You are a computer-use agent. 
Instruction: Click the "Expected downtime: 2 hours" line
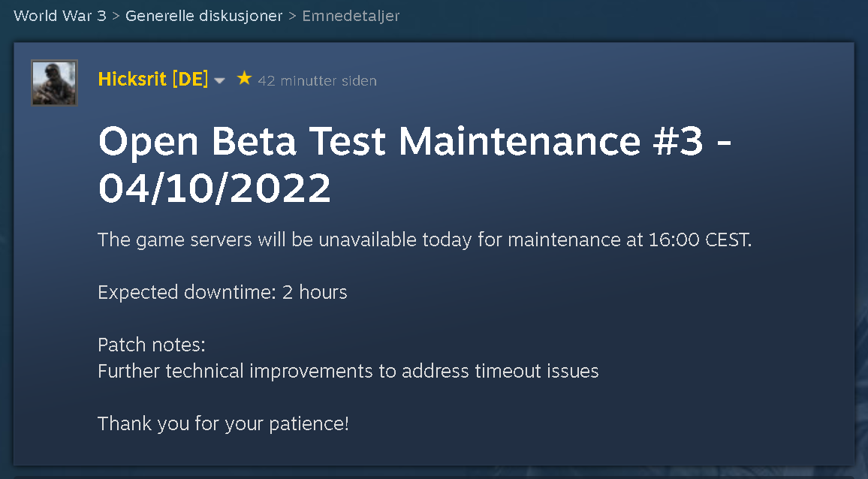tap(222, 292)
